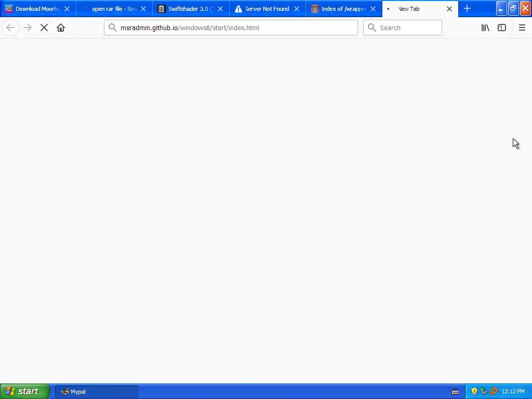
Task: Close the Index of /wrapper tab
Action: (x=373, y=9)
